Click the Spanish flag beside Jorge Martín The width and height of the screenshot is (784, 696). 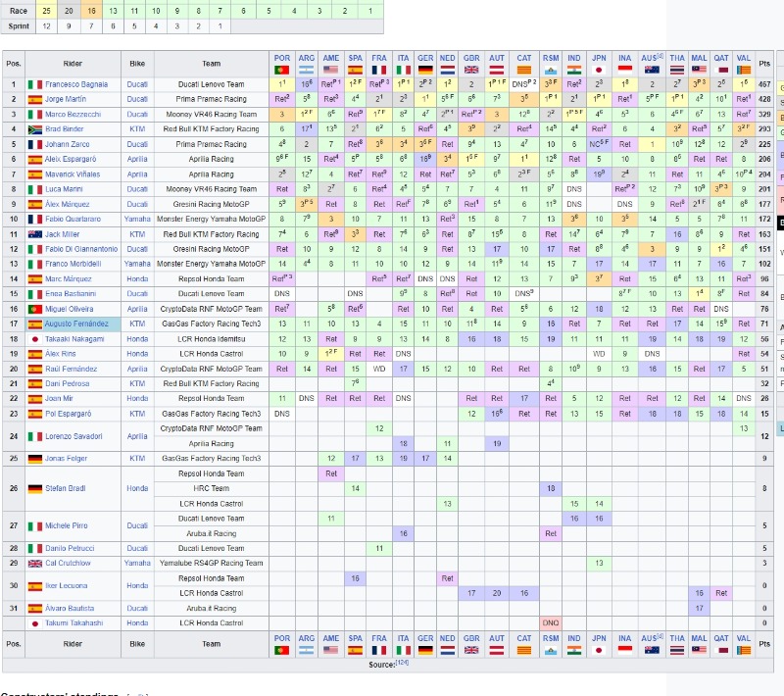[x=35, y=100]
